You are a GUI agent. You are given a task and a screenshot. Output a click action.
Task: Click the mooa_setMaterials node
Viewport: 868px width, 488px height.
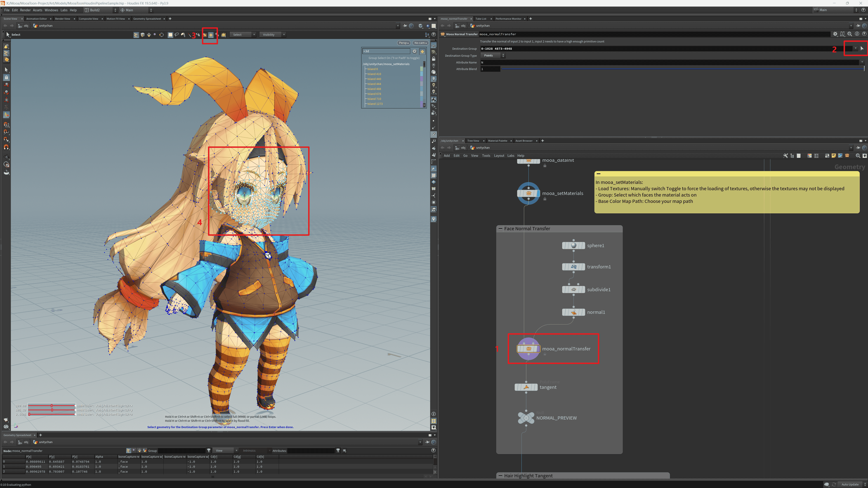528,193
